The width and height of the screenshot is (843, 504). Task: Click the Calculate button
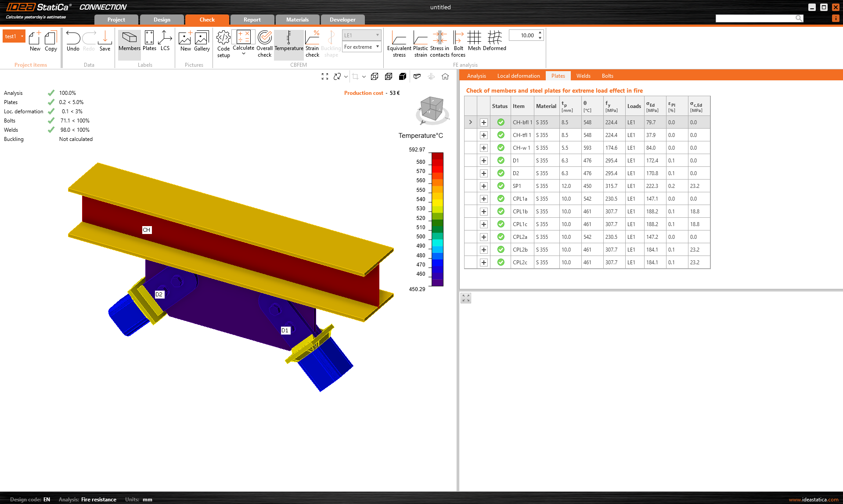click(243, 38)
